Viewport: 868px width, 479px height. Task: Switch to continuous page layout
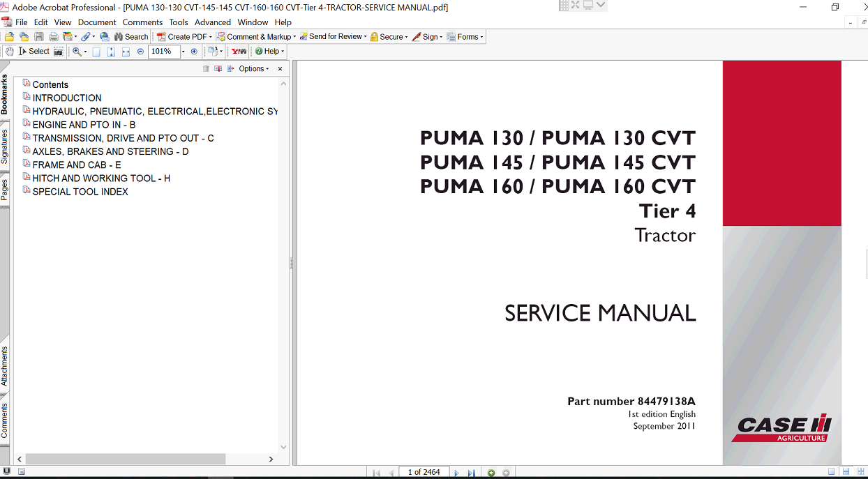[846, 473]
